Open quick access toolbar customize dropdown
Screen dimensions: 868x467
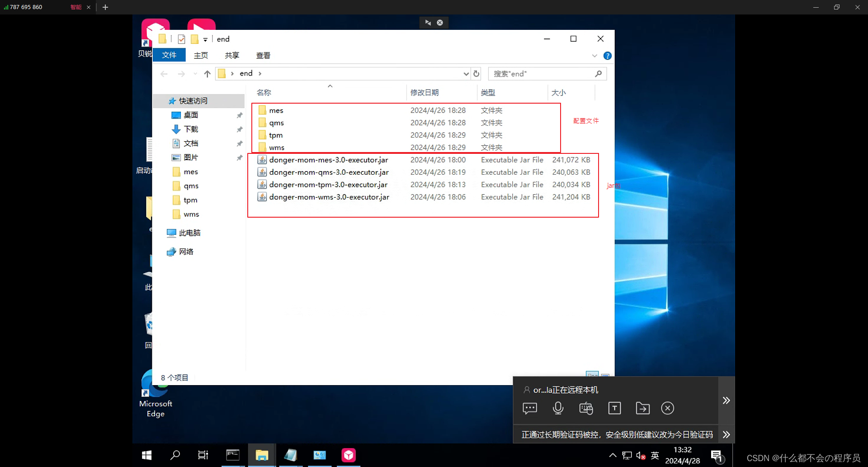pos(205,39)
